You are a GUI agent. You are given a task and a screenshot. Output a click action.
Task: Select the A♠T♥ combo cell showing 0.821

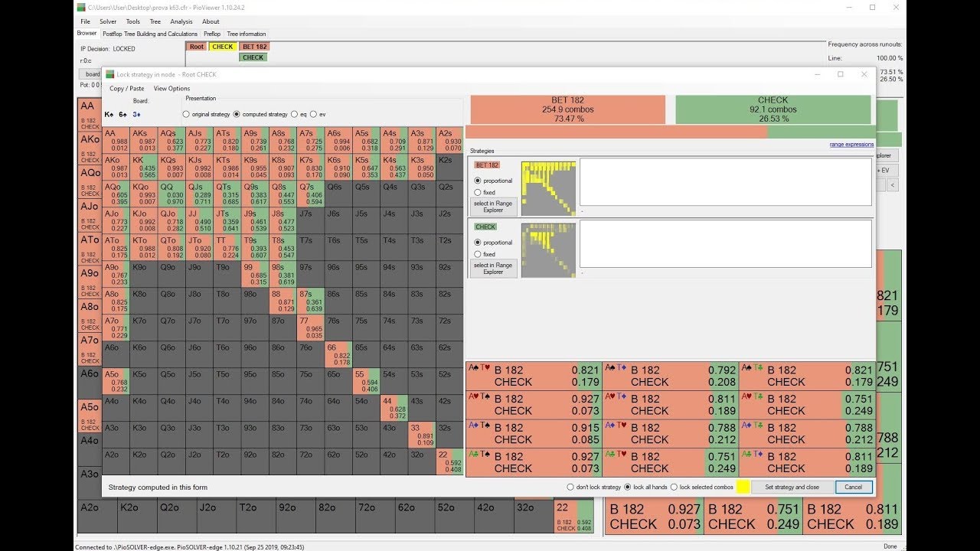coord(534,376)
